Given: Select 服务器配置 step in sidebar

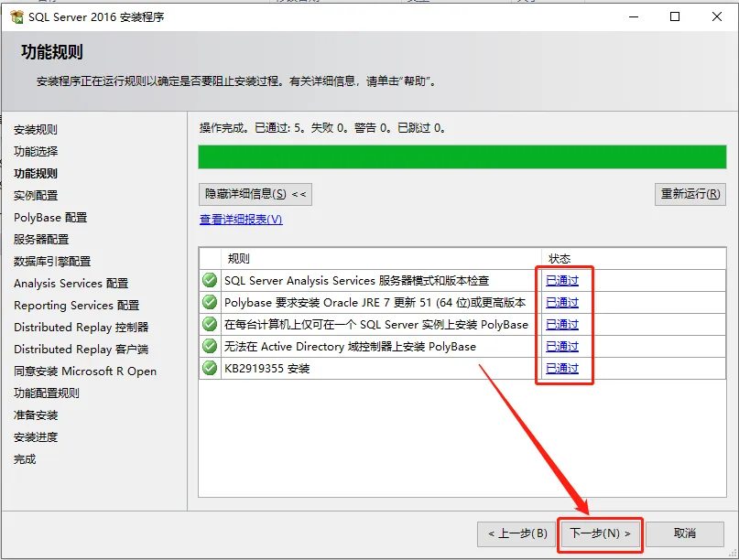Looking at the screenshot, I should pos(41,239).
